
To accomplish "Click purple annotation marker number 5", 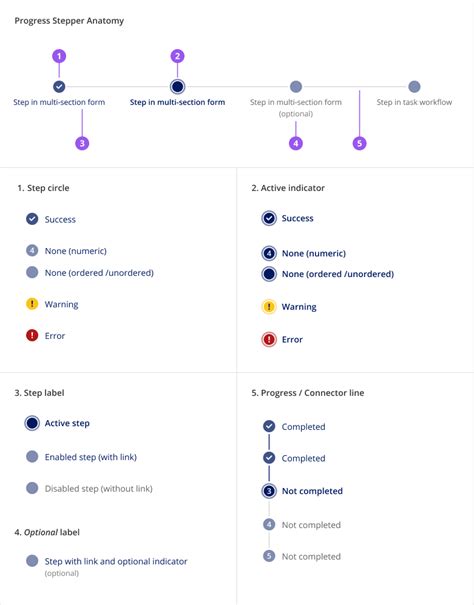I will tap(359, 143).
